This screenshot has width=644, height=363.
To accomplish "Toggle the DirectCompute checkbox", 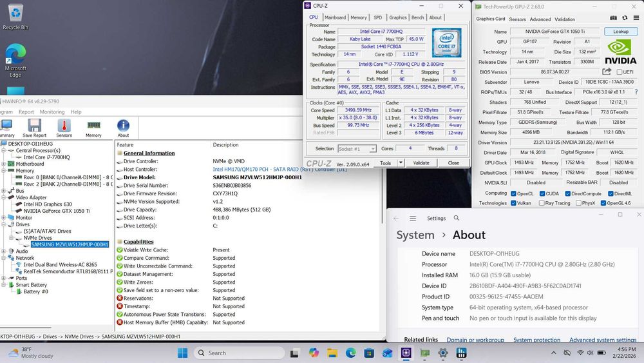I will tap(567, 193).
